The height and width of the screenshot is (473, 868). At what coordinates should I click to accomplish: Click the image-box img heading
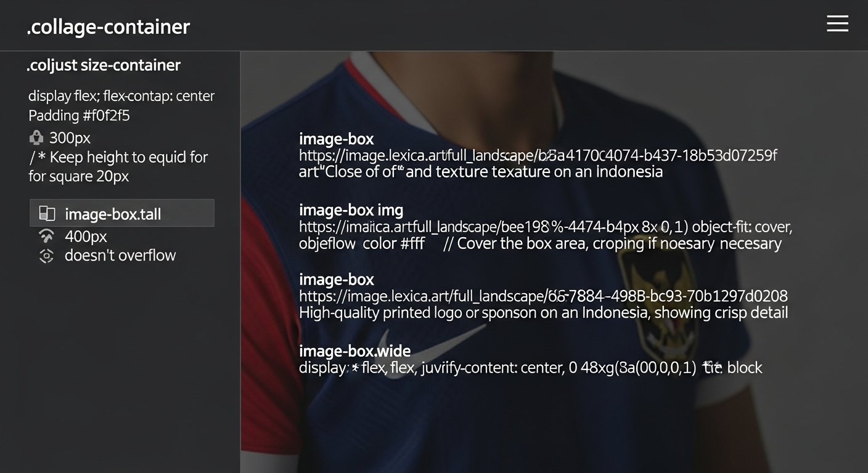(351, 210)
